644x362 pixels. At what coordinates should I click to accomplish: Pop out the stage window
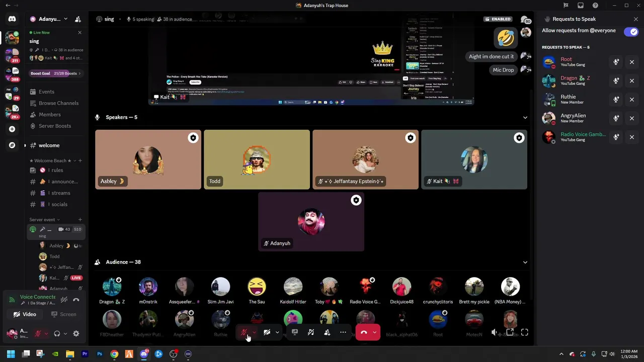click(510, 332)
